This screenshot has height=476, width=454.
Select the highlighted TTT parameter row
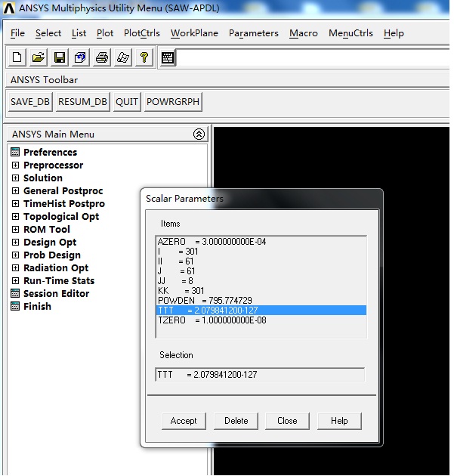point(261,311)
